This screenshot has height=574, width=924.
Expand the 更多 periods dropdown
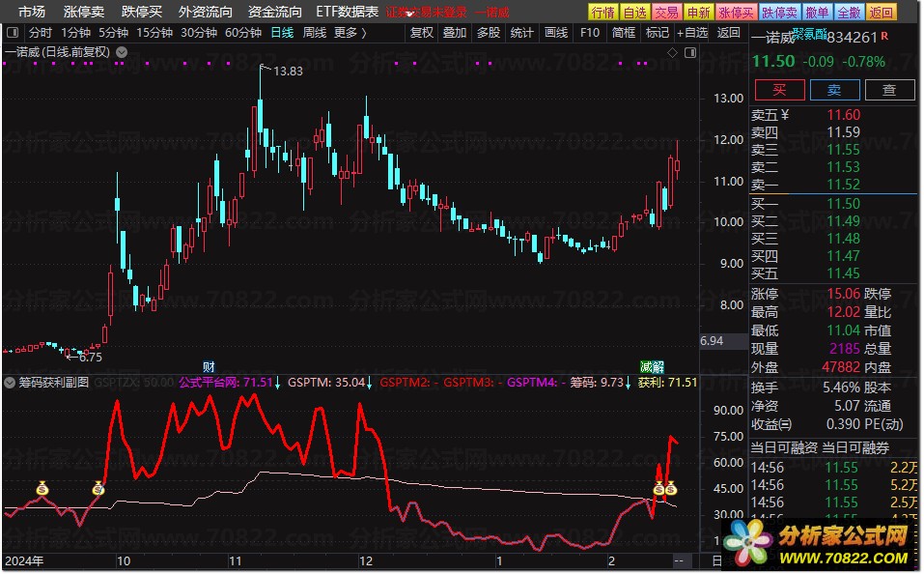350,33
